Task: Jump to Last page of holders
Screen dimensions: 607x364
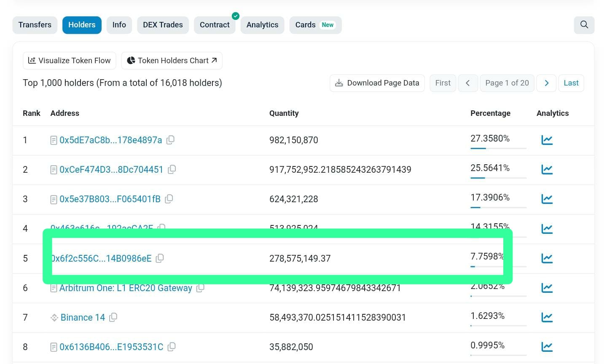Action: [x=571, y=83]
